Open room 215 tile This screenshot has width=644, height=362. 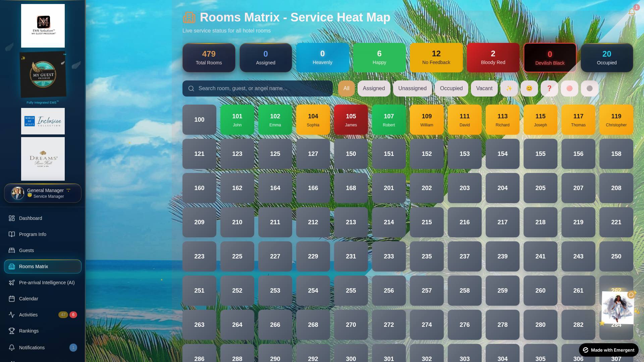427,222
